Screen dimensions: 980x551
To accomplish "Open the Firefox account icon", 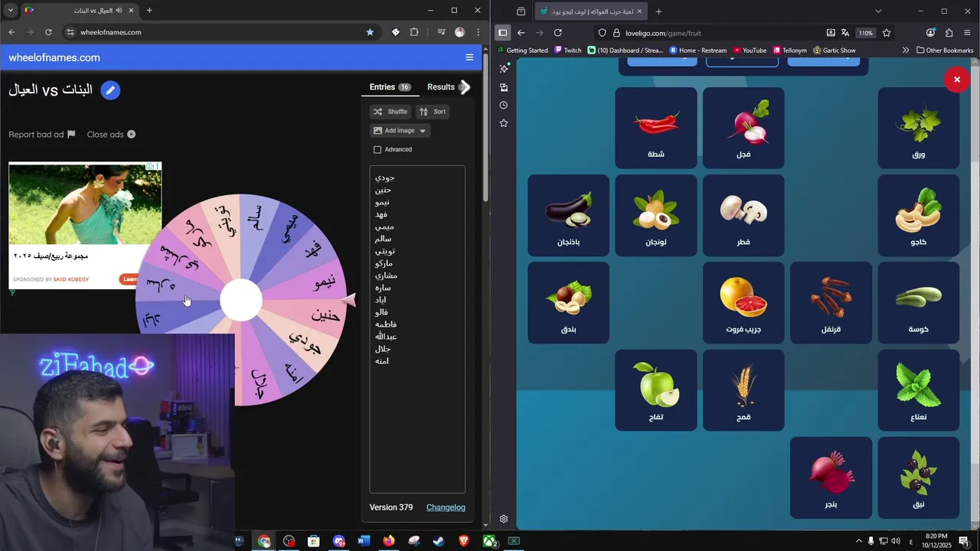I will pos(930,33).
